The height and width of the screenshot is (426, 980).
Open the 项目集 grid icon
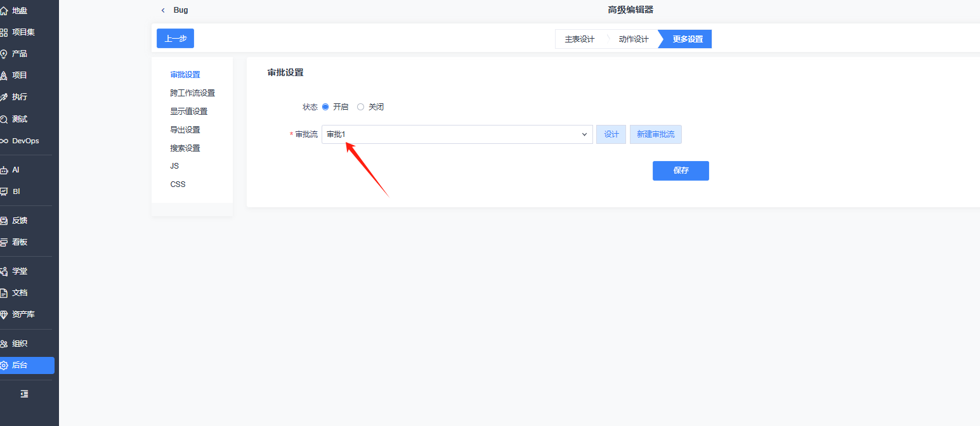[x=4, y=32]
